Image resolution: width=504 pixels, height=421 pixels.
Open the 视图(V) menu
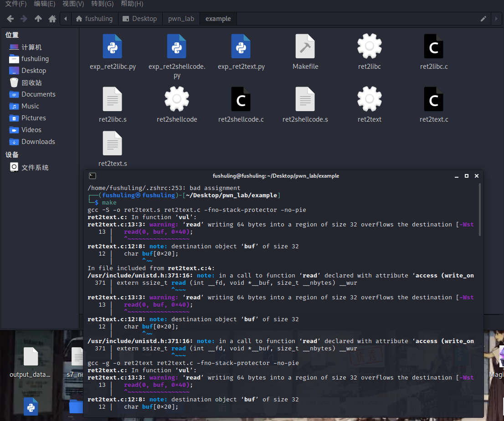73,4
